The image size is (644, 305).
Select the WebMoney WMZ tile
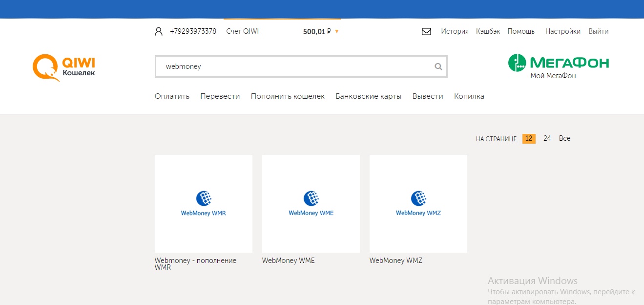tap(418, 204)
